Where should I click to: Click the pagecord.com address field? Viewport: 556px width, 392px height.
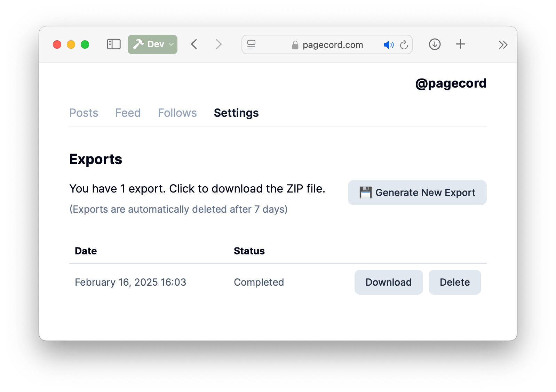point(332,45)
